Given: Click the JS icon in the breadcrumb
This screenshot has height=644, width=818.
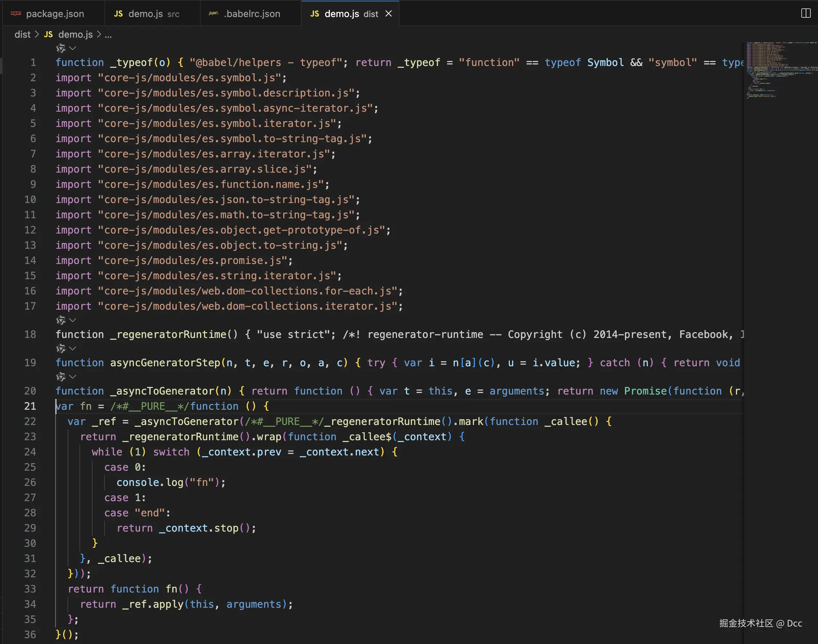Looking at the screenshot, I should [48, 34].
